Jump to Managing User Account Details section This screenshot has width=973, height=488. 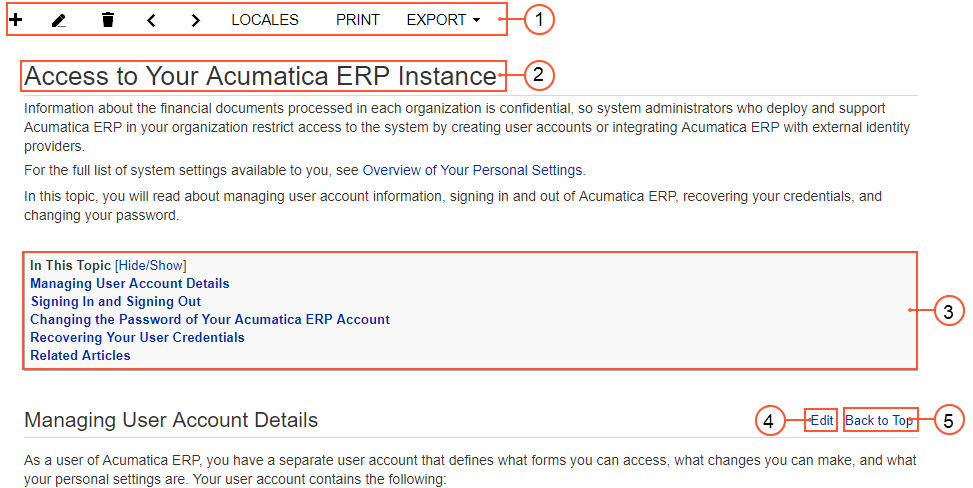[x=130, y=284]
